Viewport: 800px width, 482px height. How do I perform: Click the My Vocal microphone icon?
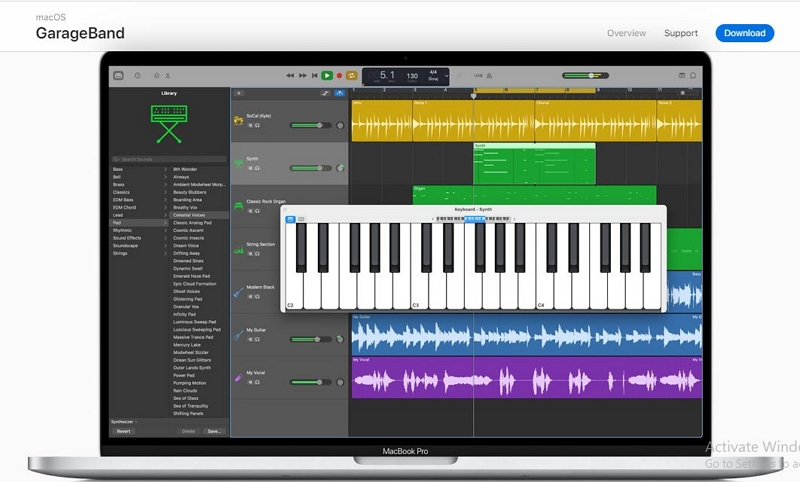tap(238, 378)
